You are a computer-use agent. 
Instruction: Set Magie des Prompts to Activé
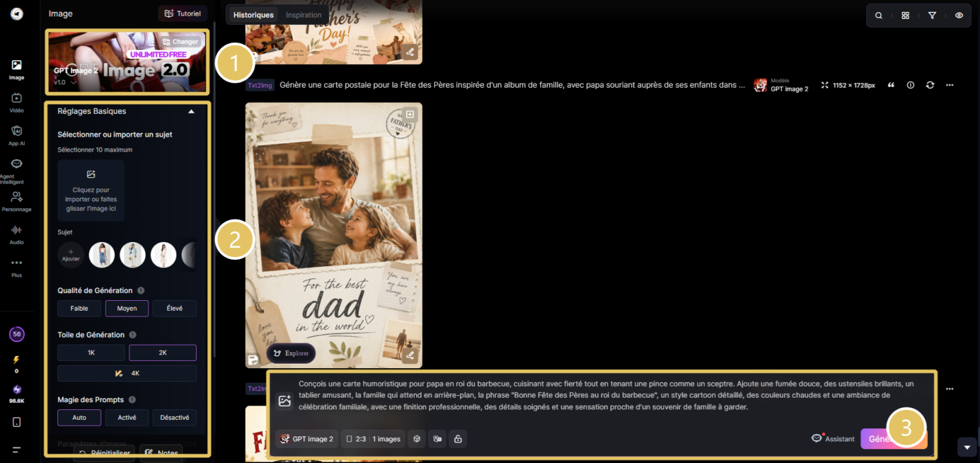(x=127, y=417)
